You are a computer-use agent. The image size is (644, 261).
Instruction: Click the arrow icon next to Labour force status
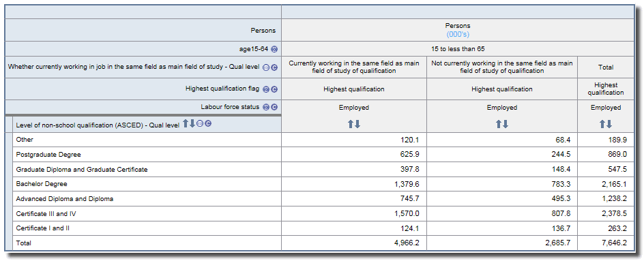[266, 107]
